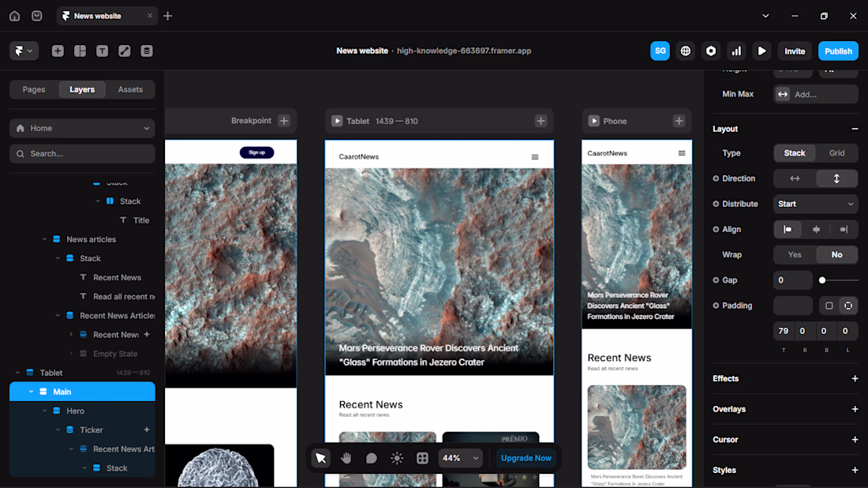Preview the site with play button
868x488 pixels.
tap(761, 51)
